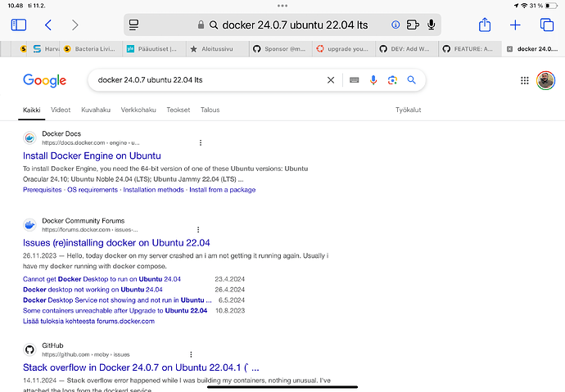
Task: Open Some containers unreachable after Upgrade link
Action: coord(115,310)
